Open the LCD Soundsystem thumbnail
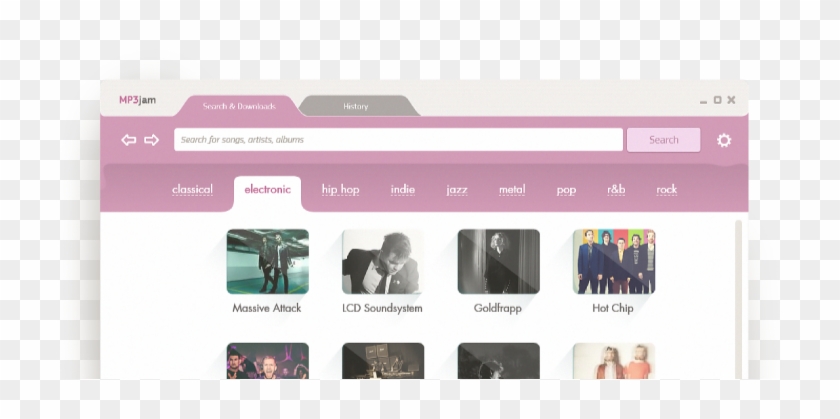 (383, 261)
